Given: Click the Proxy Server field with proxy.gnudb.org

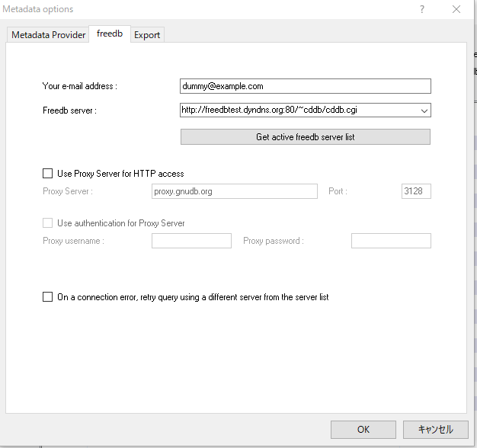Looking at the screenshot, I should pos(235,191).
